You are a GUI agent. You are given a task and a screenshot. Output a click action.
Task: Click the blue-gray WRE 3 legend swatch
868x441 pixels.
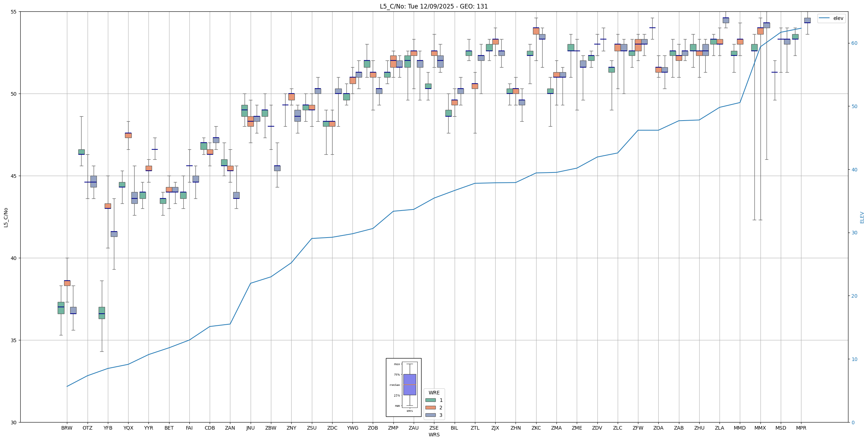click(x=430, y=415)
